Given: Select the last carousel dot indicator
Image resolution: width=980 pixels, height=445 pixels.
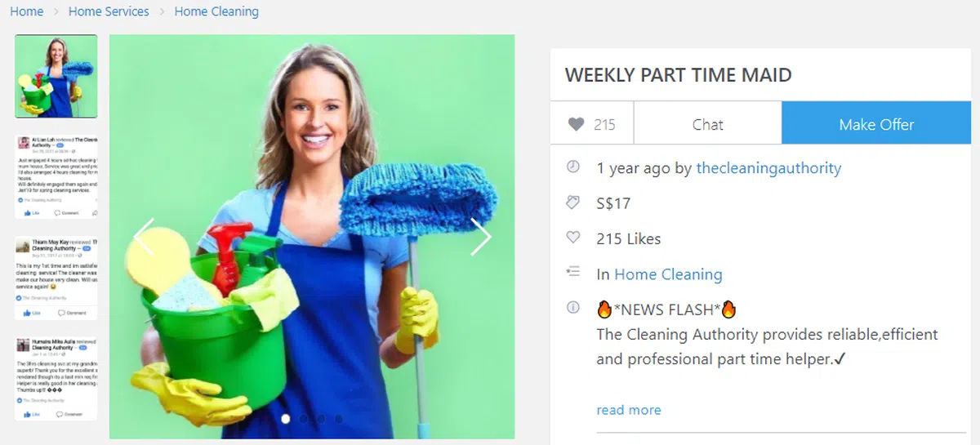Looking at the screenshot, I should pos(339,419).
